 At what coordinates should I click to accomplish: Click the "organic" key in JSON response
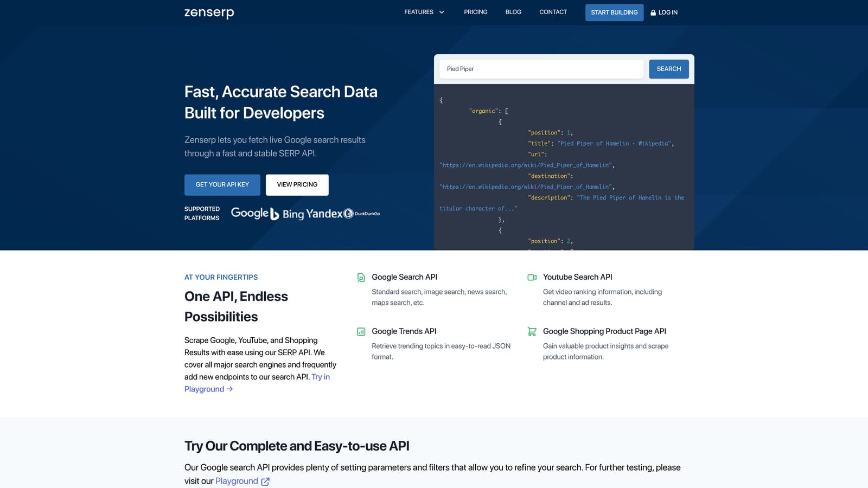tap(483, 111)
